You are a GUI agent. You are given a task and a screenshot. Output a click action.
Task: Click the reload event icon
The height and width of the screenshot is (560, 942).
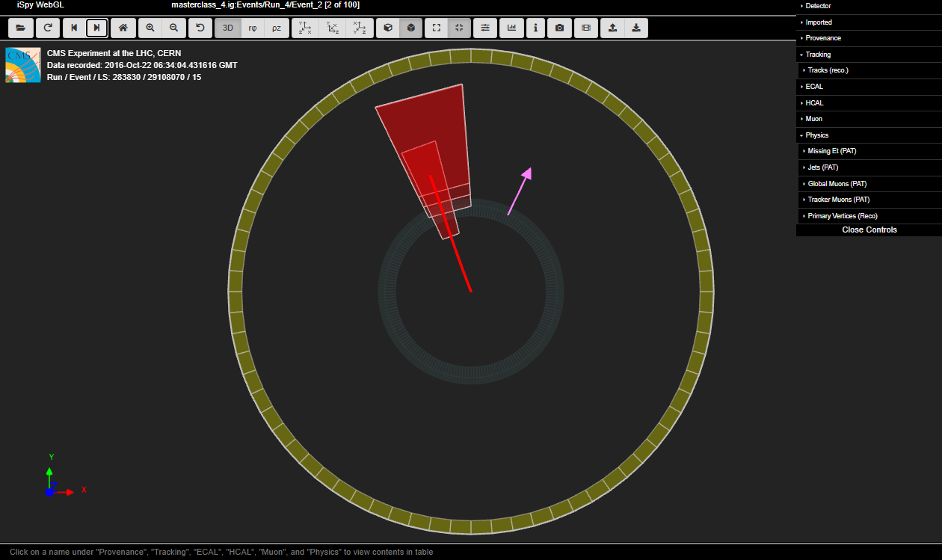click(x=47, y=28)
